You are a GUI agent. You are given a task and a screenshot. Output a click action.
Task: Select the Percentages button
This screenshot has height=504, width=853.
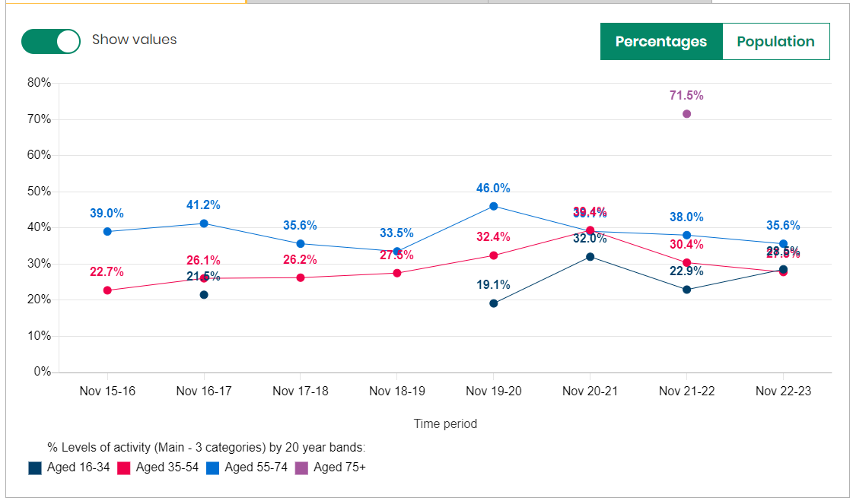660,42
